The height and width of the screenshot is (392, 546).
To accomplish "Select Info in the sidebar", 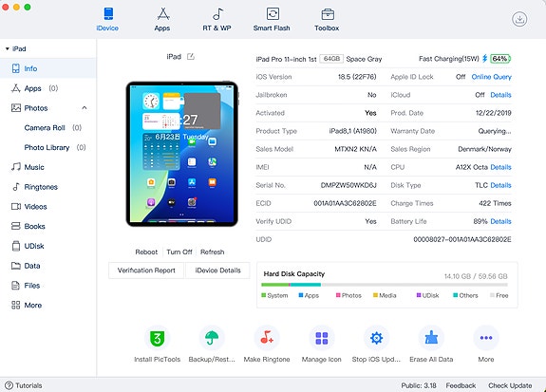I will (48, 68).
